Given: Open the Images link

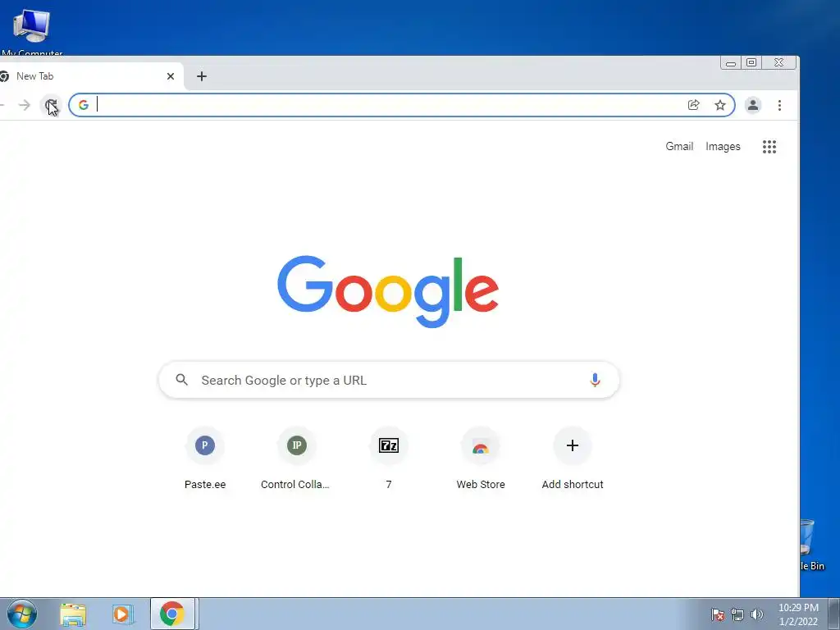Looking at the screenshot, I should [x=723, y=146].
